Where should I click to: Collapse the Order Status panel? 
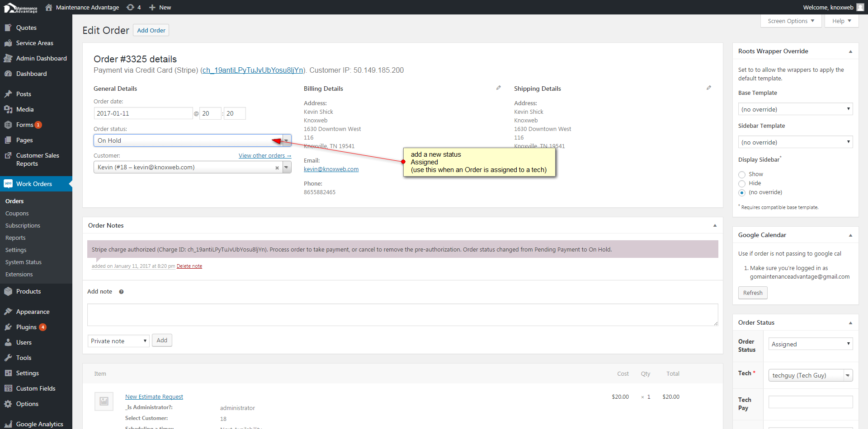(850, 323)
